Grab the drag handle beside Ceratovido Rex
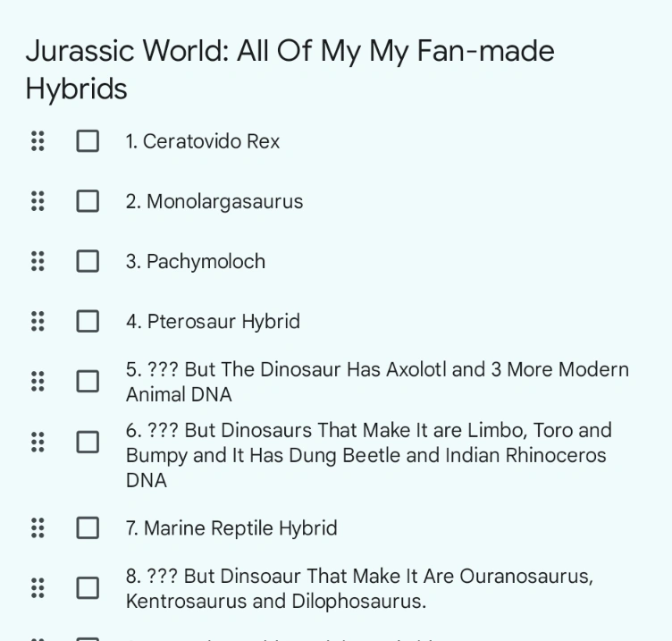Viewport: 672px width, 641px height. pyautogui.click(x=37, y=141)
